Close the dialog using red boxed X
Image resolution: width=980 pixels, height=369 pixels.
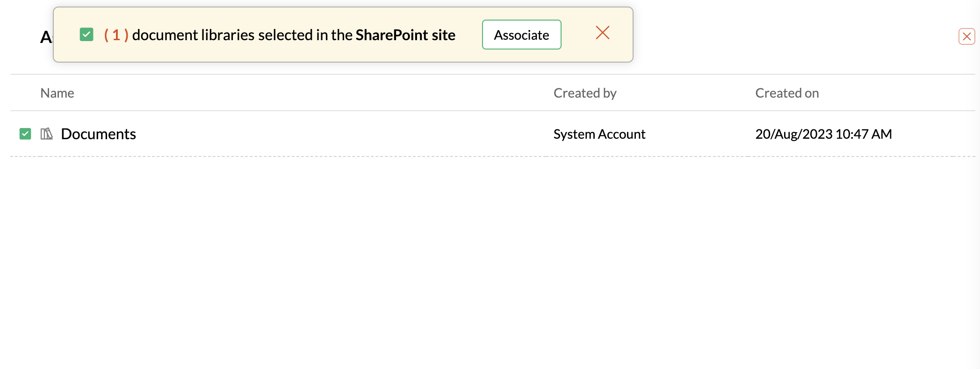[966, 36]
